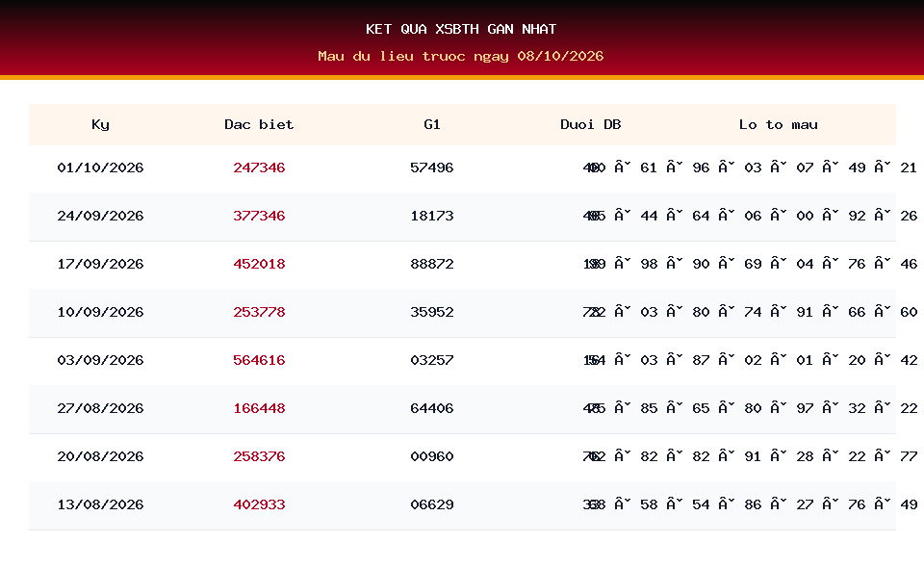Click the Ky column header
The image size is (924, 568).
tap(100, 124)
